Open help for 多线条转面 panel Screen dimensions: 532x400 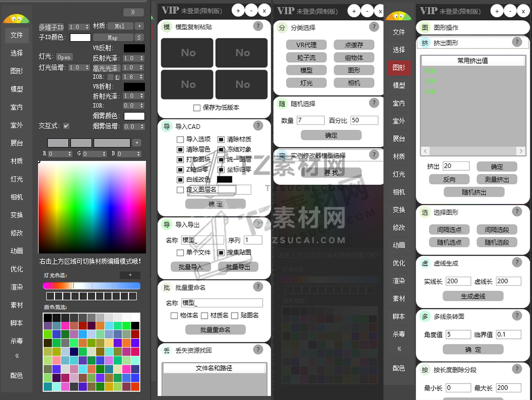(517, 316)
